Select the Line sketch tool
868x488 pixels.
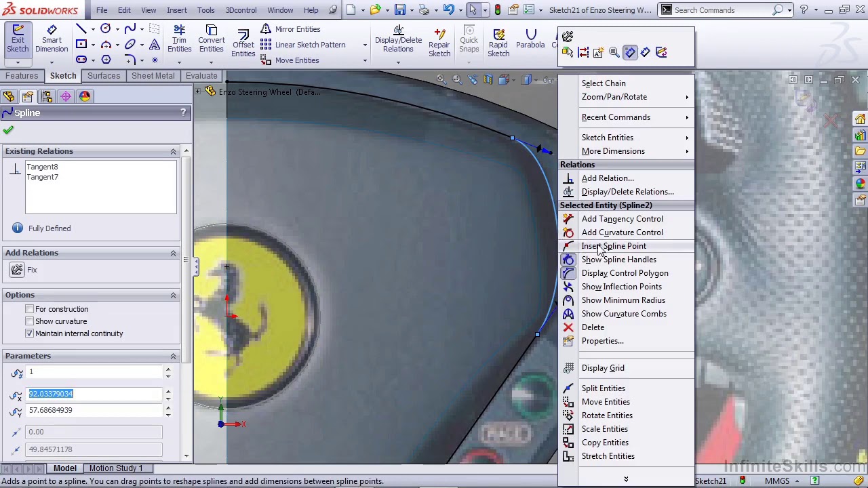pos(81,29)
